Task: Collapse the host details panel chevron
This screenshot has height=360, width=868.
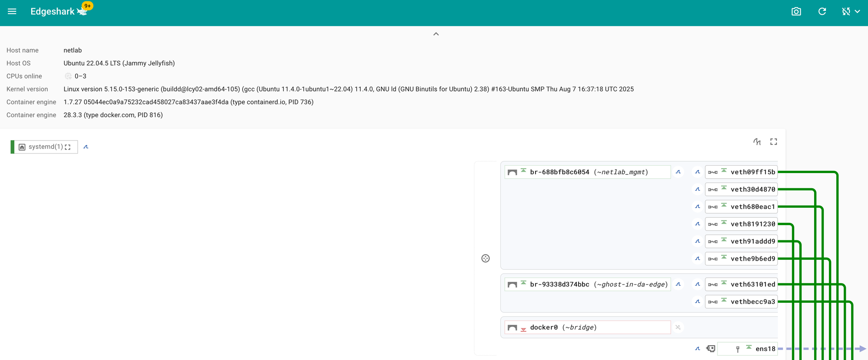Action: (436, 34)
